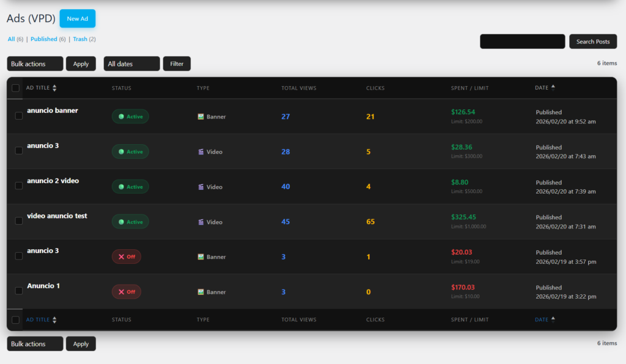Show the Published ads view
This screenshot has width=626, height=364.
pos(43,39)
